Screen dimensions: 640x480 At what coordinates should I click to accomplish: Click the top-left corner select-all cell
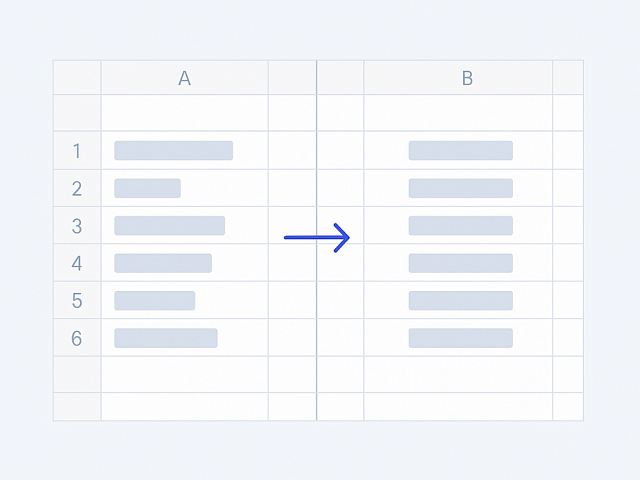[x=77, y=78]
